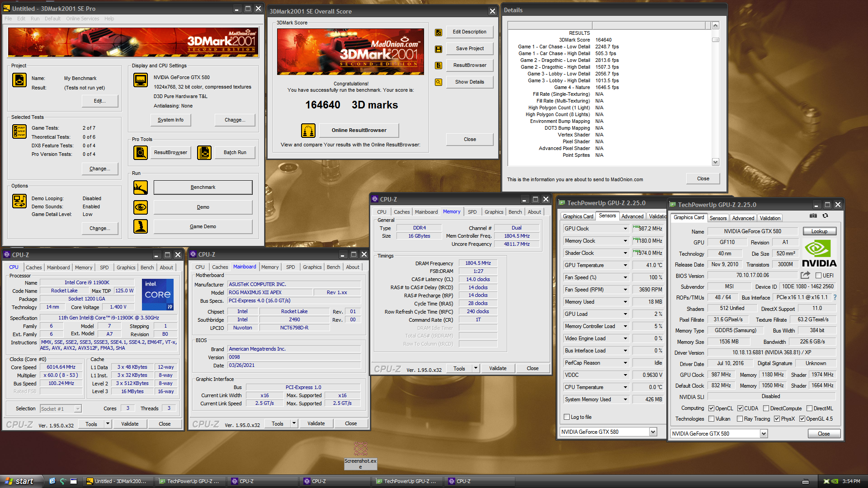The image size is (868, 488).
Task: Click the Edit Description icon in score window
Action: click(x=439, y=33)
